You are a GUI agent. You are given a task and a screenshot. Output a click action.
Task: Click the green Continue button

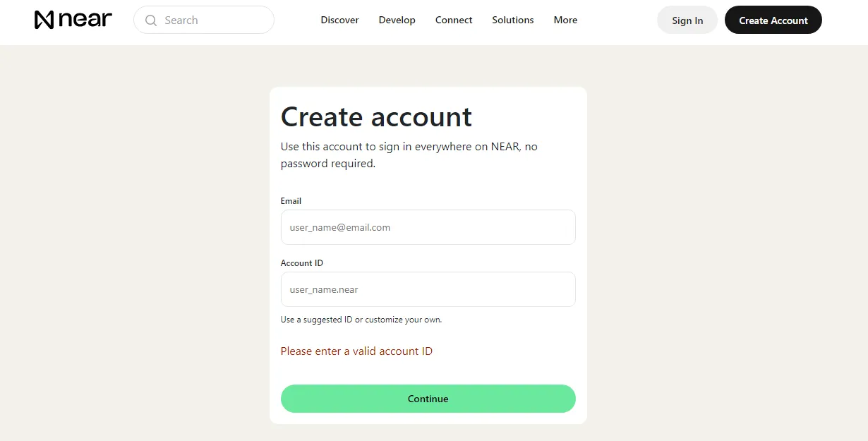pos(428,399)
